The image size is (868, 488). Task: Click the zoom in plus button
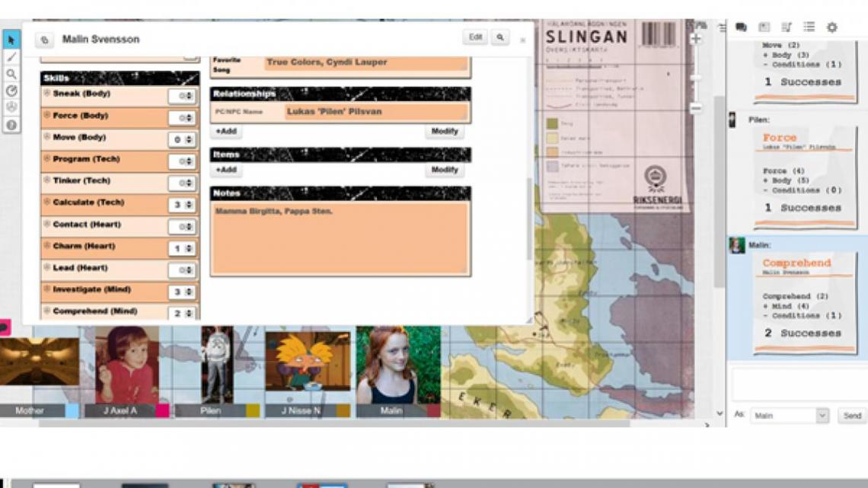(x=695, y=39)
